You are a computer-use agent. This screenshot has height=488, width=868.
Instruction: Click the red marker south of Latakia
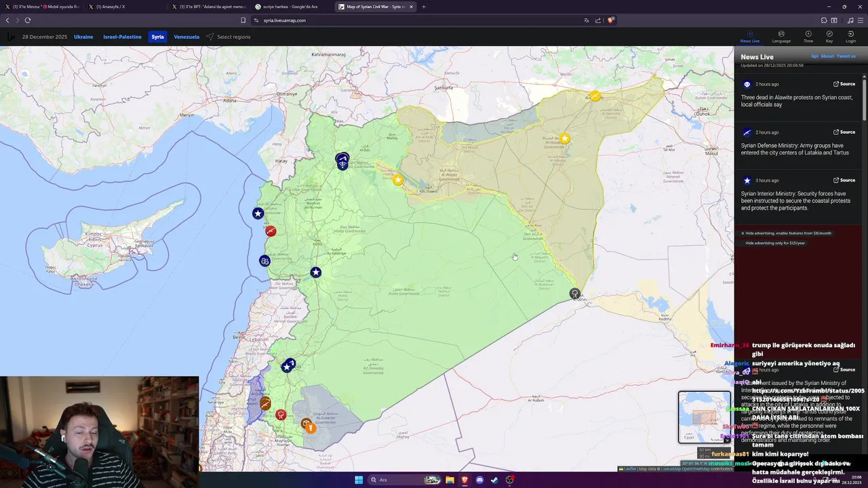point(271,231)
